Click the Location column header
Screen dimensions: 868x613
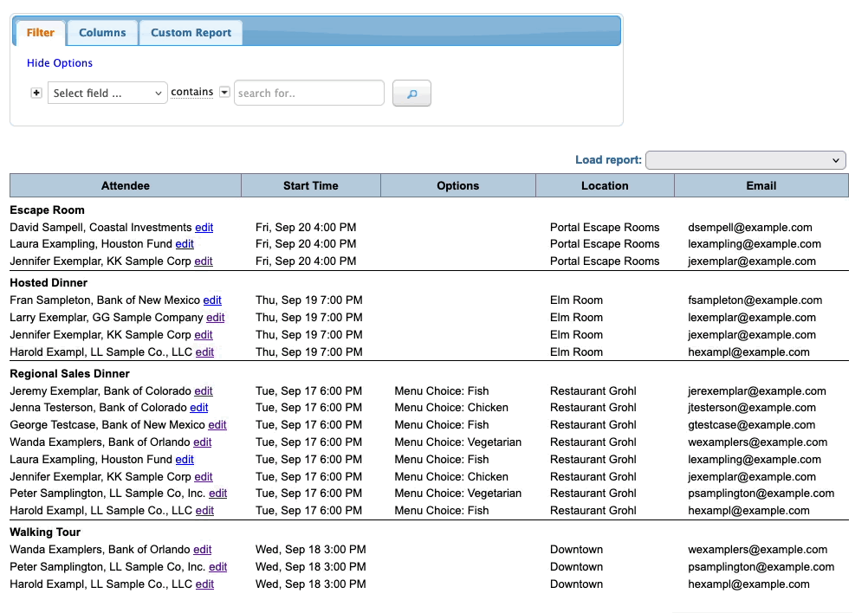(x=605, y=185)
